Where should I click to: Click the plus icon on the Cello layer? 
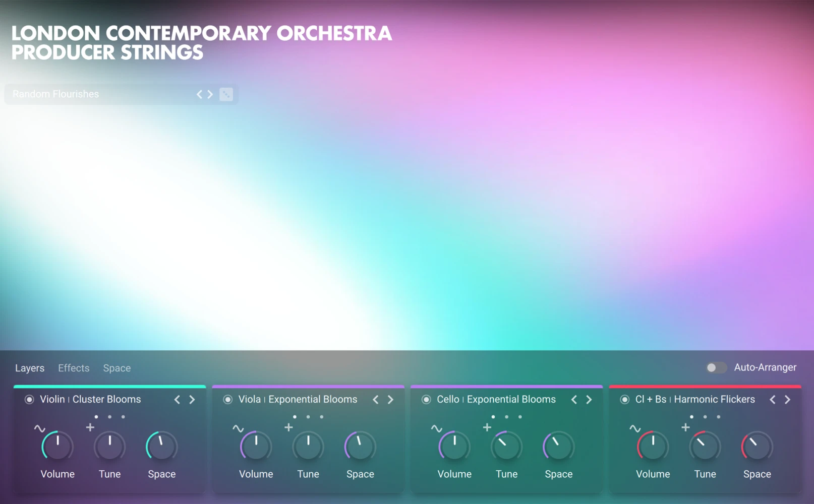click(x=487, y=427)
